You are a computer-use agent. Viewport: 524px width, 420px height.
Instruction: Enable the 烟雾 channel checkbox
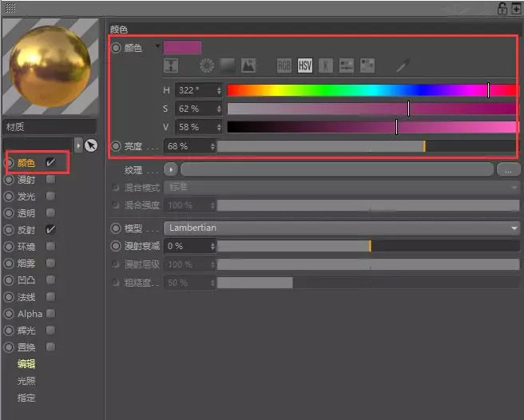pyautogui.click(x=50, y=263)
